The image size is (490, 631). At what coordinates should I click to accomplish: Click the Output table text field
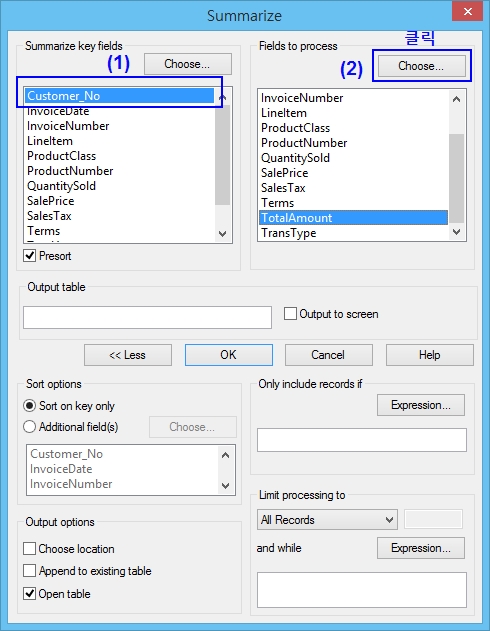tap(147, 318)
